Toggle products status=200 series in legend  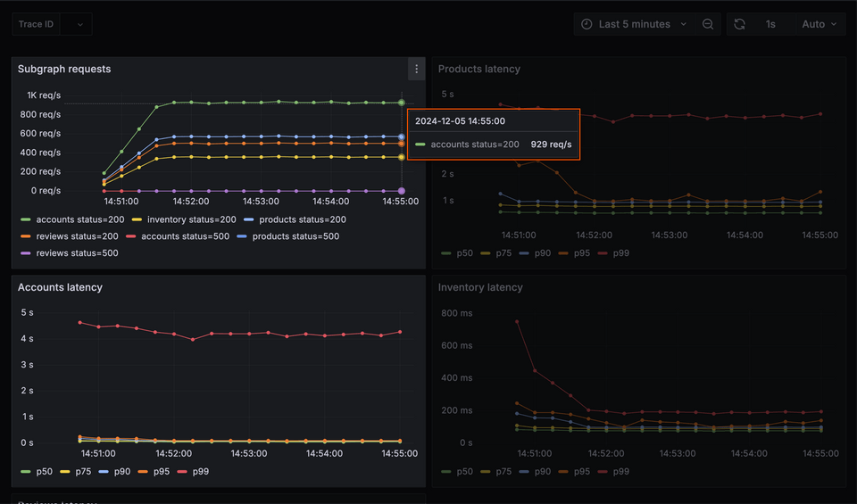[303, 219]
